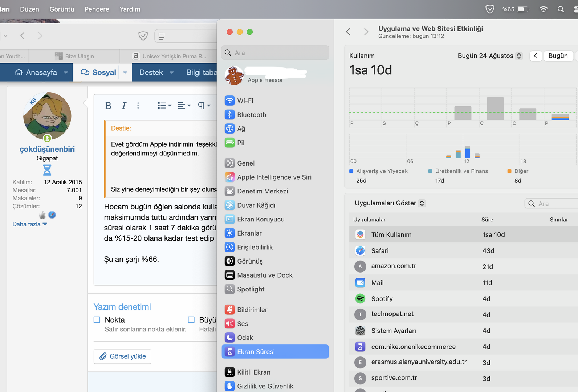Open Duvar Kâğıdı icon
This screenshot has height=392, width=578.
coord(229,205)
